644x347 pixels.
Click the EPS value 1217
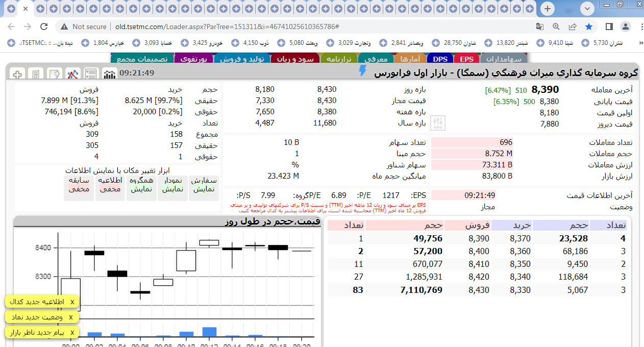coord(391,195)
